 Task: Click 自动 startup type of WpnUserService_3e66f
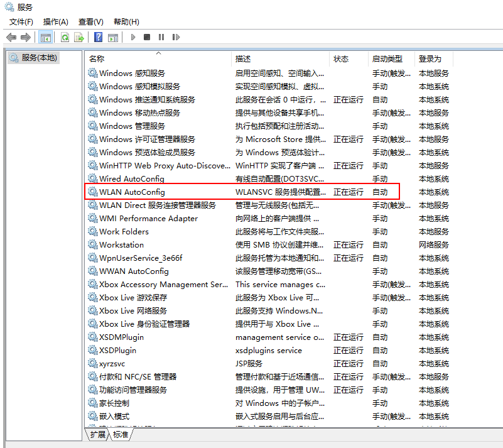point(380,258)
